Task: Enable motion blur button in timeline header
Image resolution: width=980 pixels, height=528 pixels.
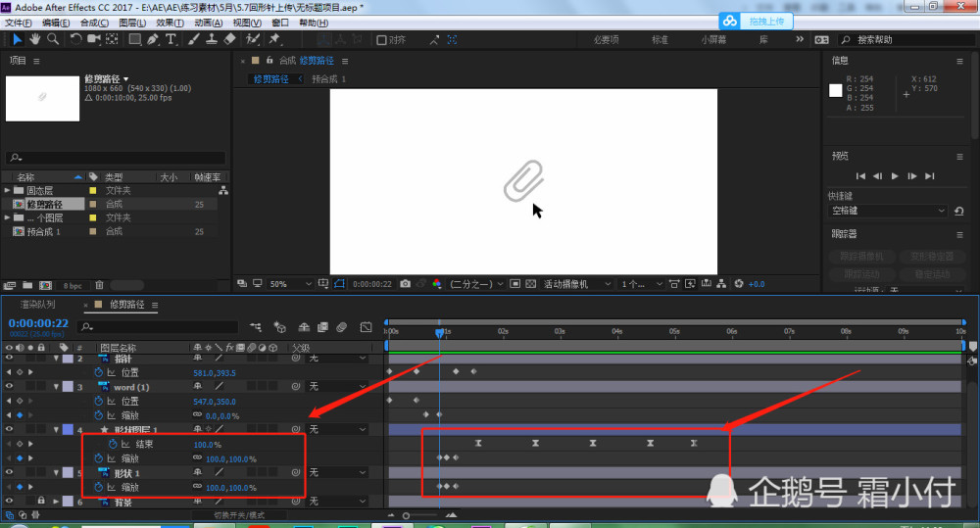Action: [341, 327]
